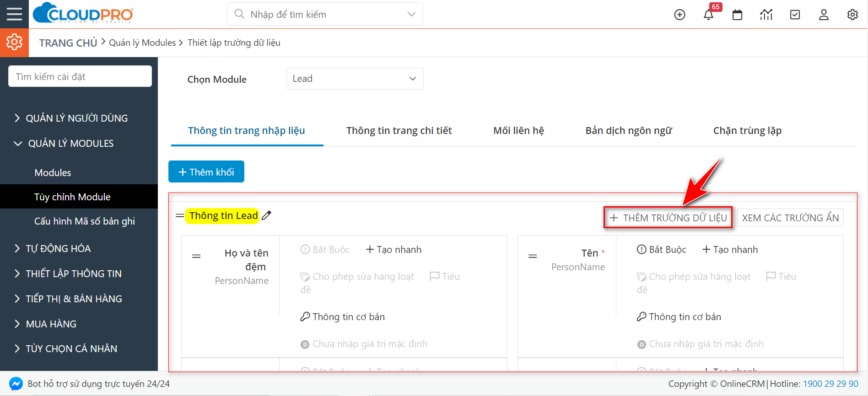Click XEM CÁC TRƯỜNG ẨN button

[790, 218]
